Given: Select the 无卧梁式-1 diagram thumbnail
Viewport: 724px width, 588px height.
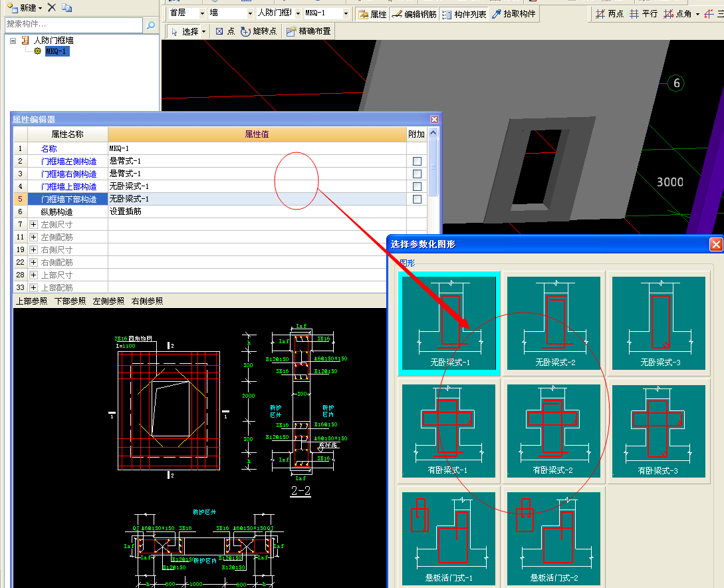Looking at the screenshot, I should (449, 323).
